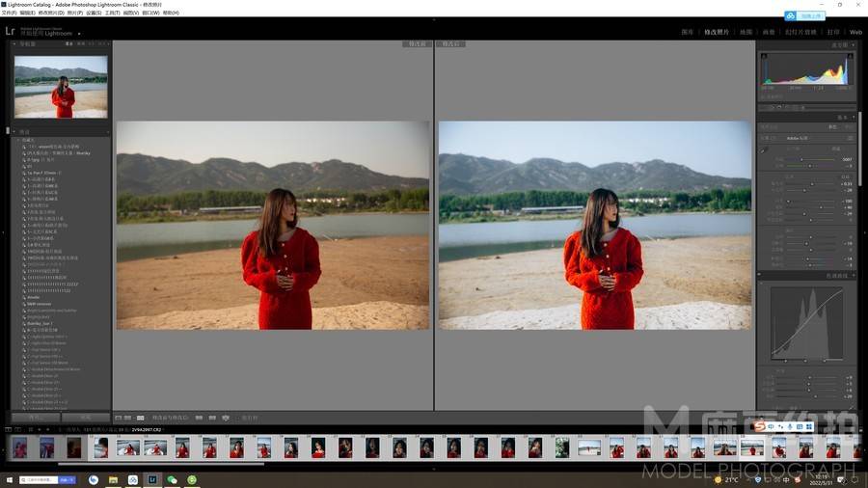Click the left panel group collapse arrow

coord(3,232)
